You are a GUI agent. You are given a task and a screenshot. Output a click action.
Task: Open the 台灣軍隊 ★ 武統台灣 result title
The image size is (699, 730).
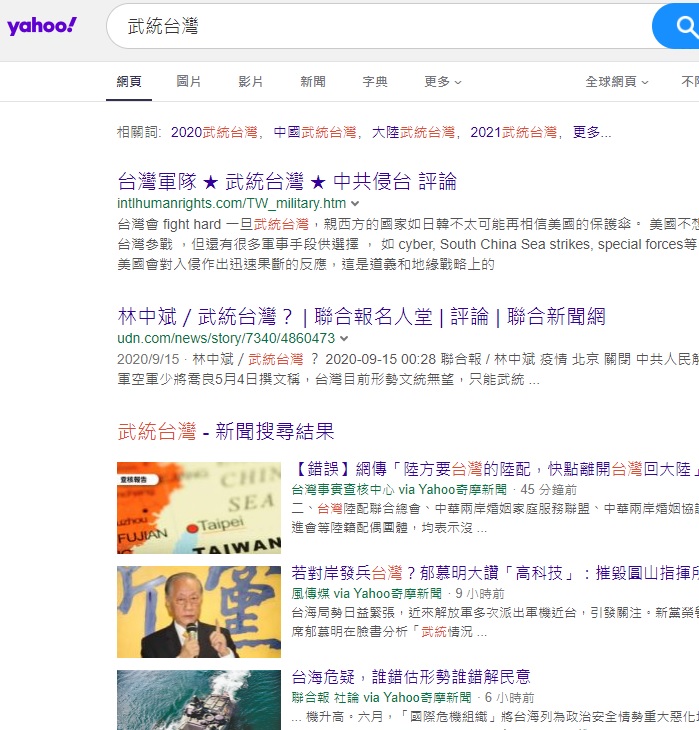[287, 182]
